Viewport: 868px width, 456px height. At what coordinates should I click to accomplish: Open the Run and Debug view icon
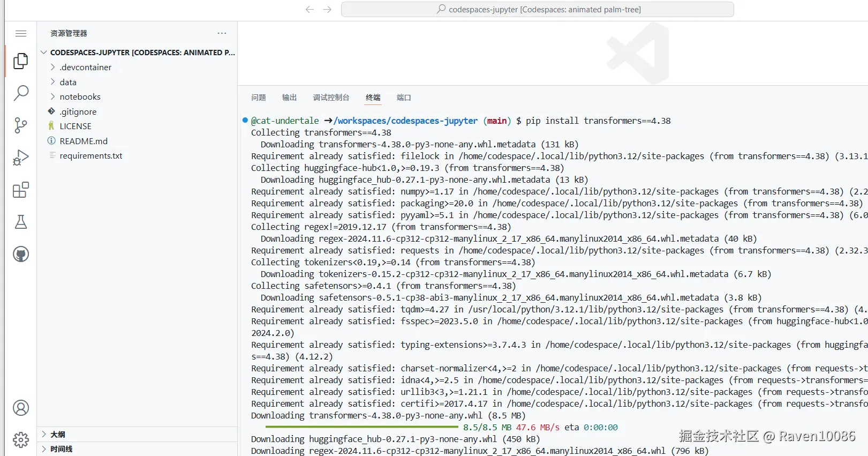[21, 158]
